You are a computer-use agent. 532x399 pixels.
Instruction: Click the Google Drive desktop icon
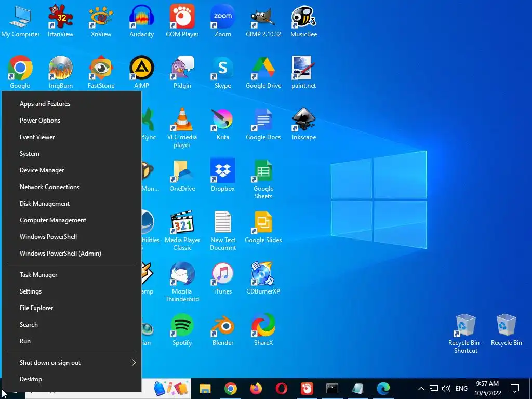(x=263, y=72)
